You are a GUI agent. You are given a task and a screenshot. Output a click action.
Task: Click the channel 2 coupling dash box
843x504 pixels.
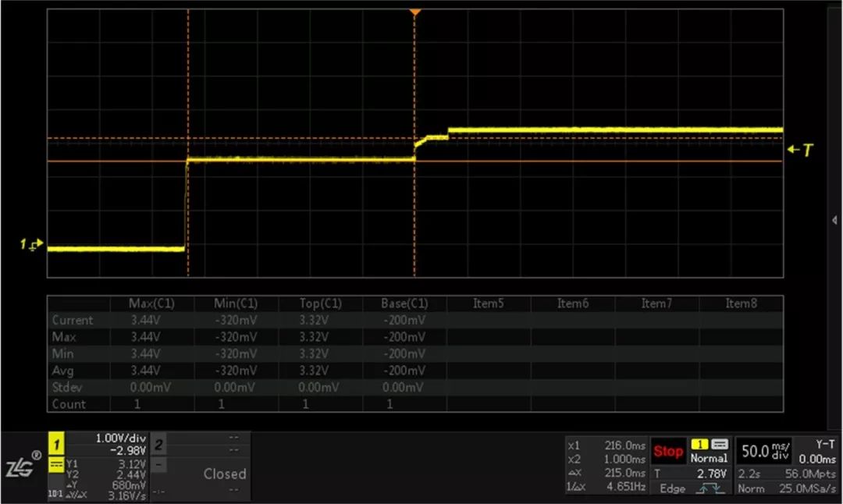(x=158, y=465)
